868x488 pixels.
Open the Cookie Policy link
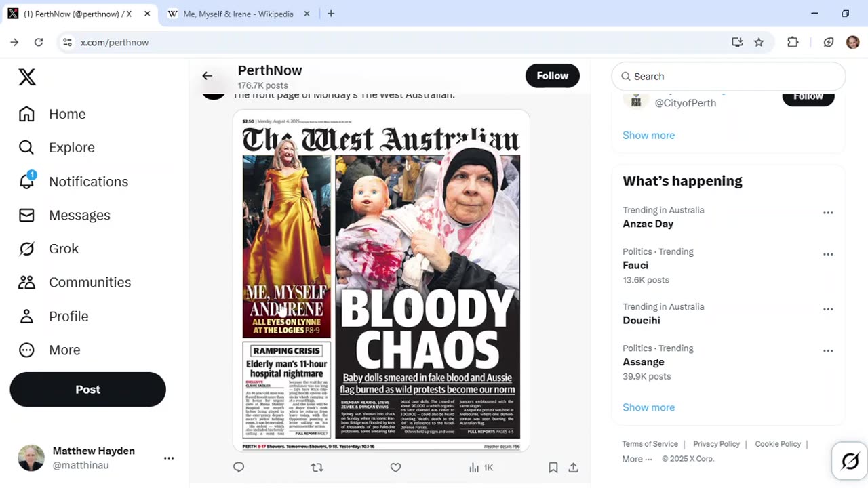778,444
